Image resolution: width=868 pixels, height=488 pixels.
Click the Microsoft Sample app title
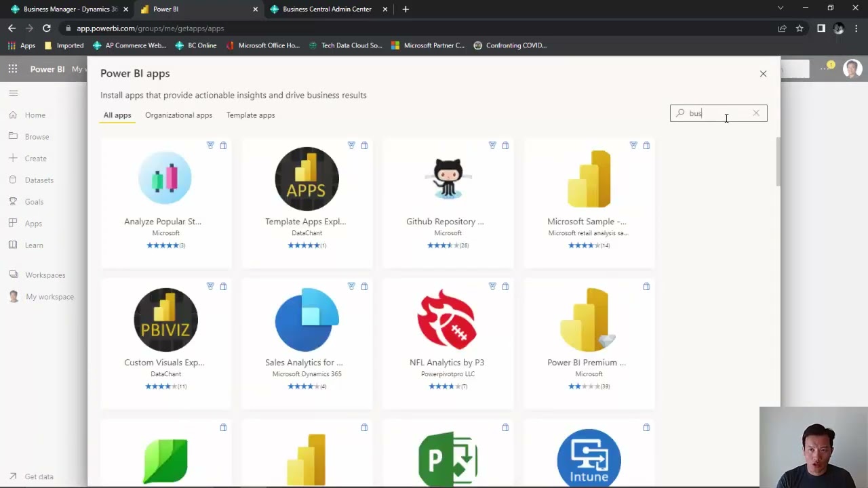587,222
